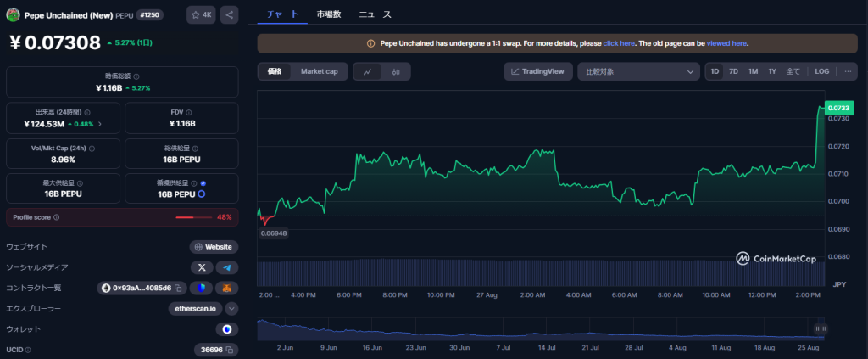Click the 8.96% Vol/Mkt Cap value

click(63, 160)
